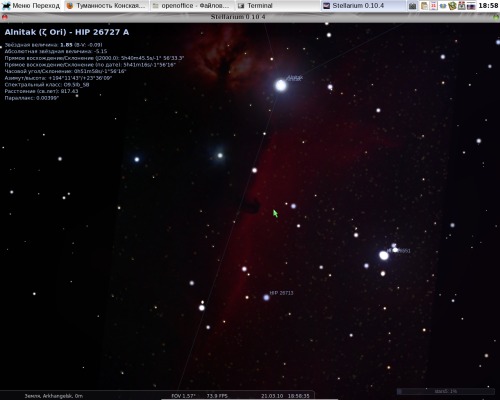Click the 18:58 panel clock
The image size is (500, 400).
click(488, 6)
